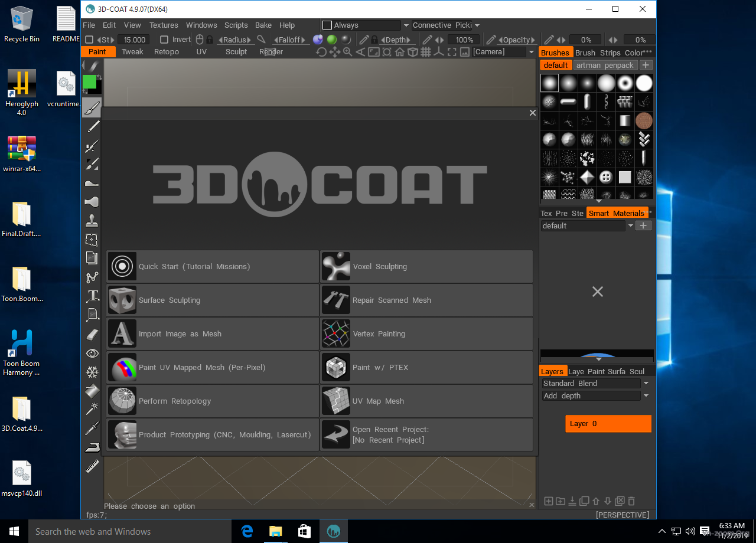Open the Always mode dropdown arrow
756x543 pixels.
(406, 25)
